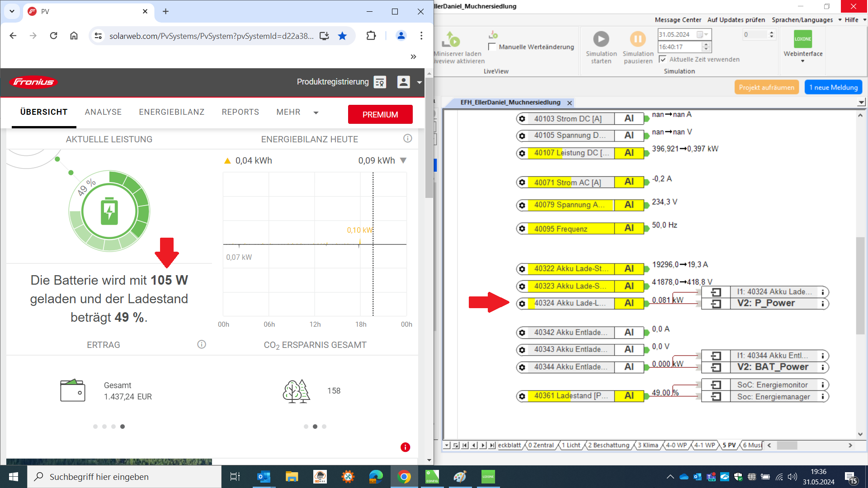Click the Simulation pausieren pause icon
The width and height of the screenshot is (868, 488).
(637, 39)
